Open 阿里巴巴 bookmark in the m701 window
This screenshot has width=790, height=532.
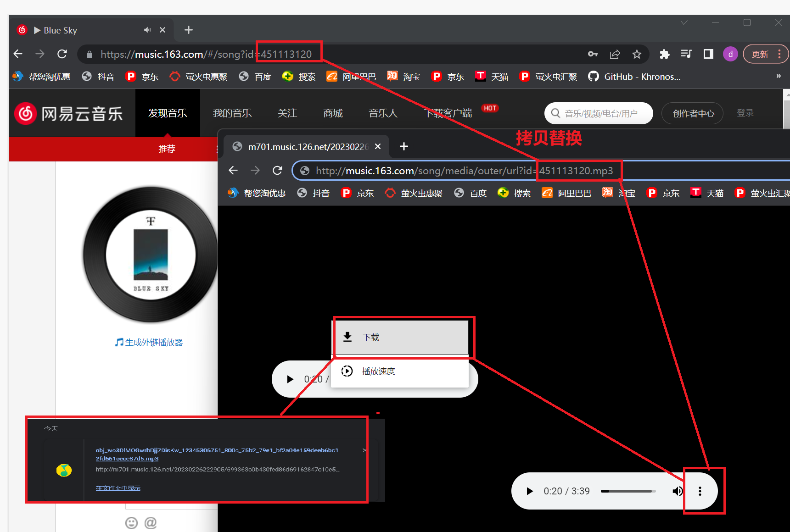566,193
